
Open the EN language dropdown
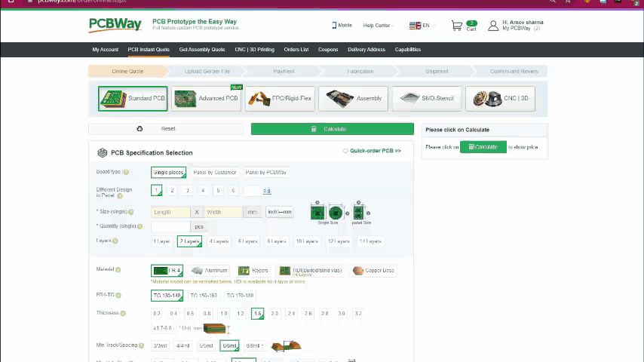click(x=428, y=26)
